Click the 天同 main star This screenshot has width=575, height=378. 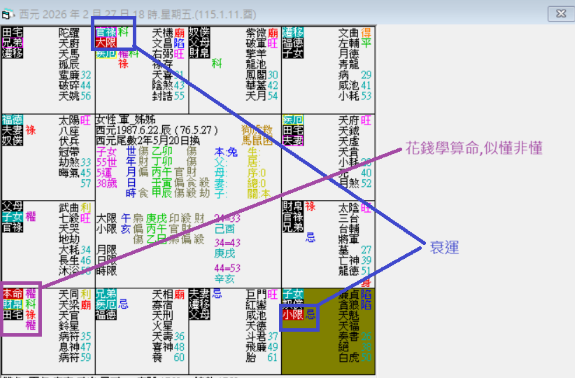tap(69, 294)
